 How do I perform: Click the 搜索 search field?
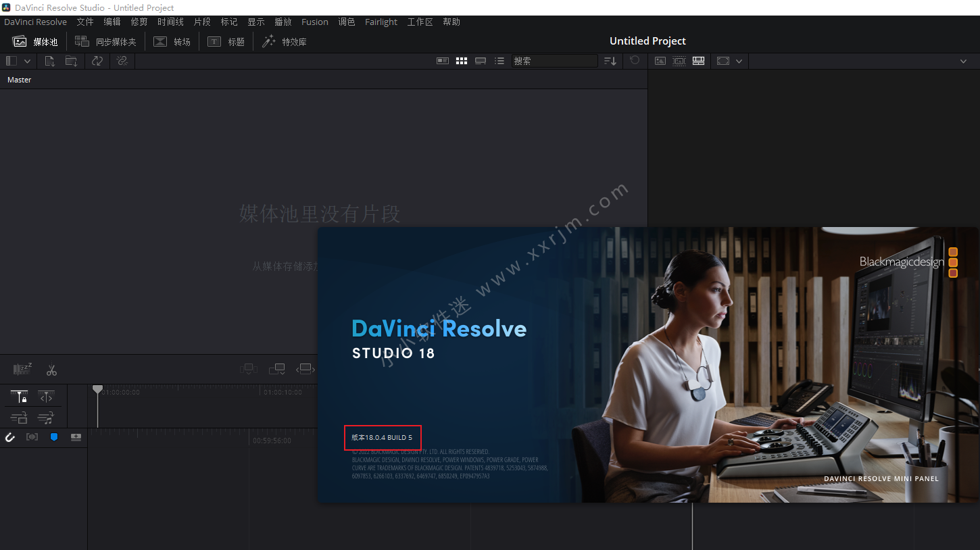click(554, 61)
